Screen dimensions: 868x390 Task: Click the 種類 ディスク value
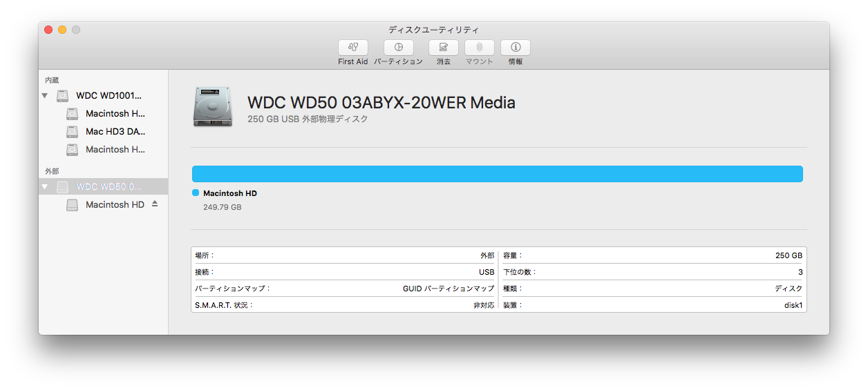click(x=789, y=289)
